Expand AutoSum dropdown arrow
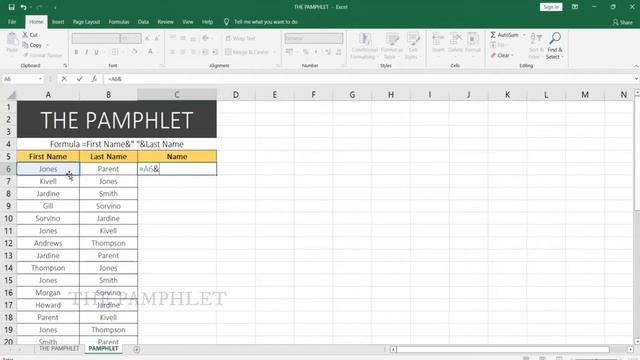This screenshot has height=360, width=640. (x=524, y=35)
